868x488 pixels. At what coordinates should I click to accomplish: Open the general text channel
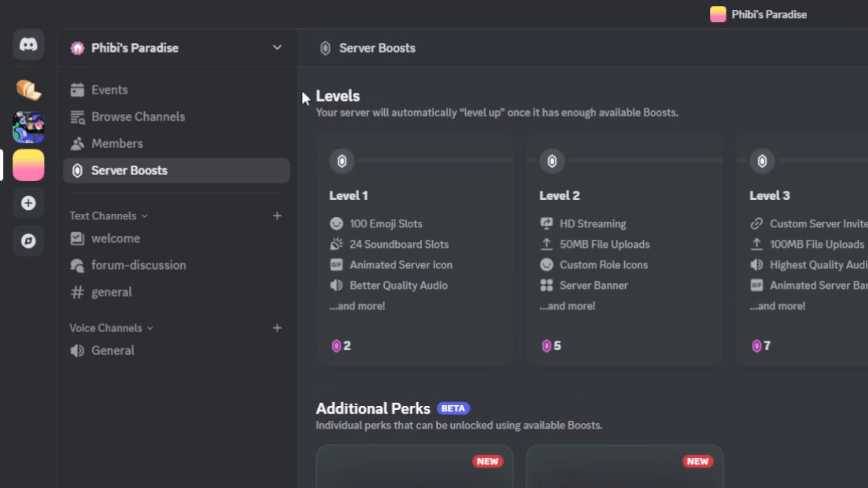(x=111, y=292)
